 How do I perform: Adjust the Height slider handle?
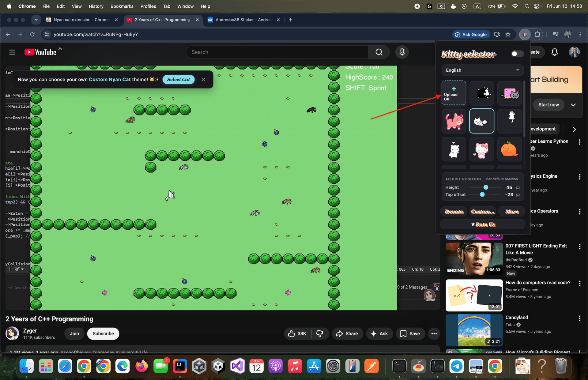[486, 187]
